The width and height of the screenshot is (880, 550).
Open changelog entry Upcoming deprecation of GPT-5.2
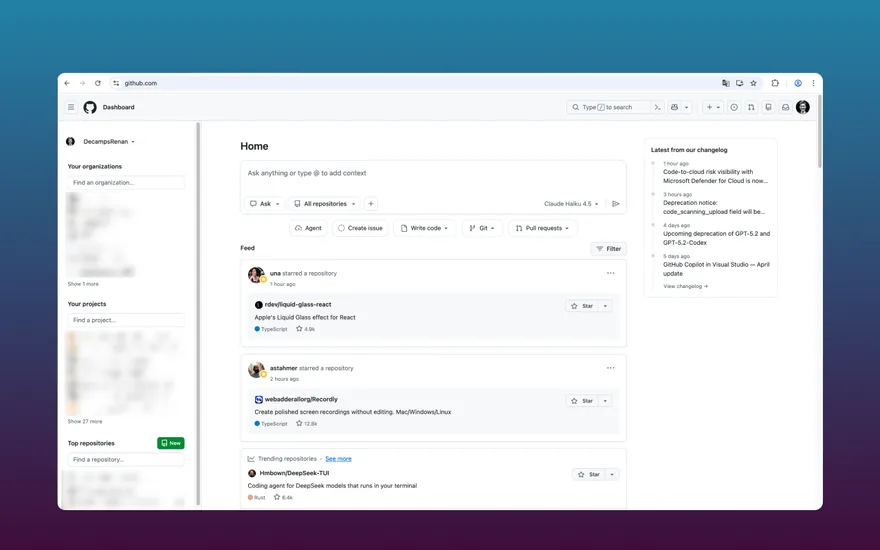(x=717, y=238)
